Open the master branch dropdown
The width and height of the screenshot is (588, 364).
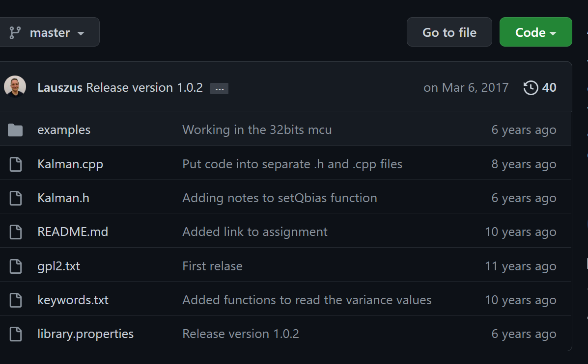(x=50, y=33)
